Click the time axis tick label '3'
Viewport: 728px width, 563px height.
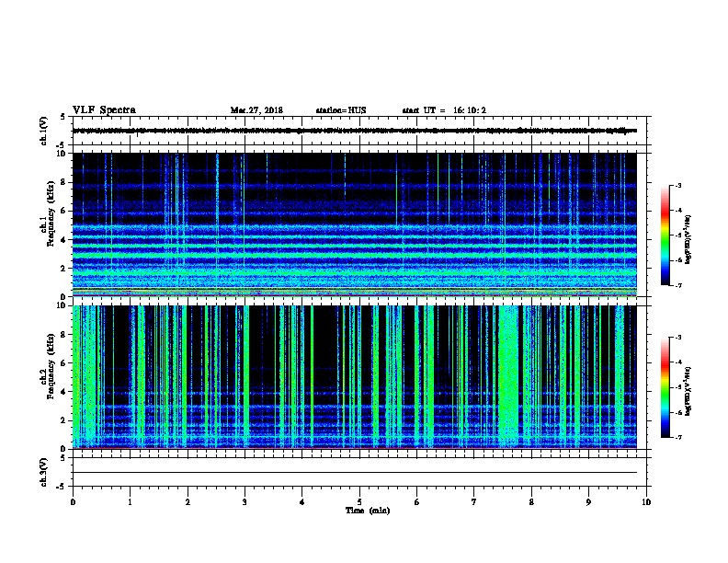pos(245,502)
